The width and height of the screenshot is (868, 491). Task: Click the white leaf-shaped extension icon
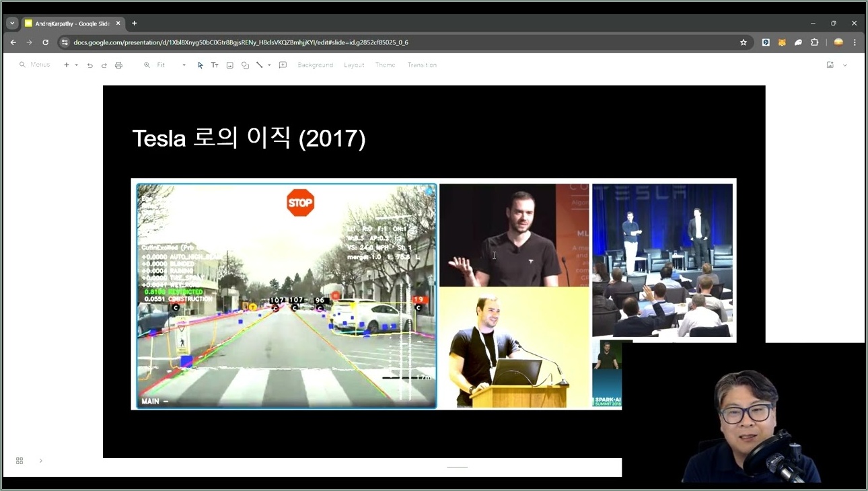(798, 42)
